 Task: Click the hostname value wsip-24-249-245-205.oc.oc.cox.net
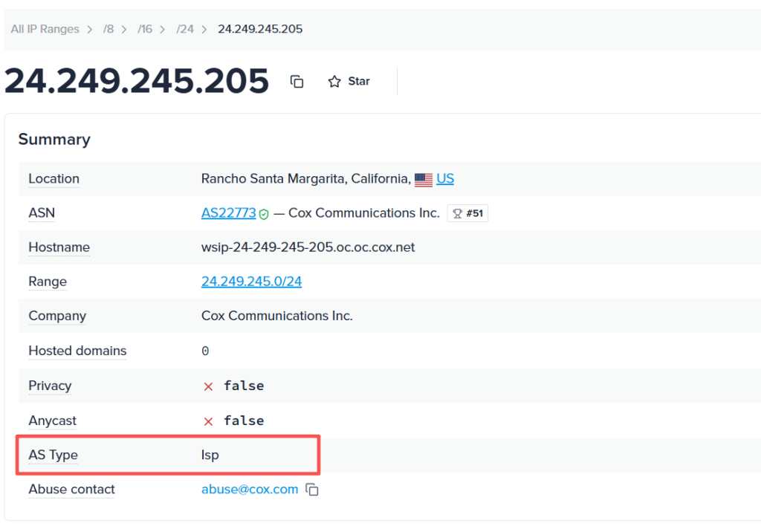[x=308, y=247]
